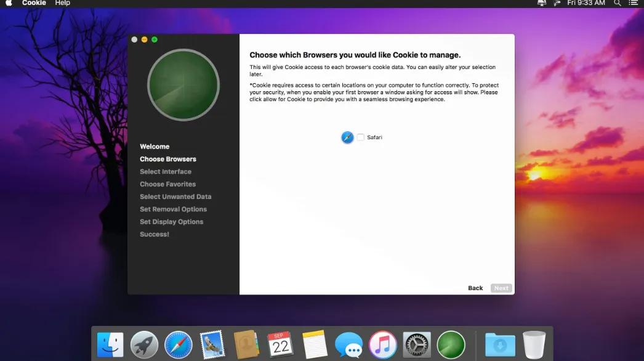Click the script menu bar icon
This screenshot has height=361, width=644.
(x=557, y=3)
